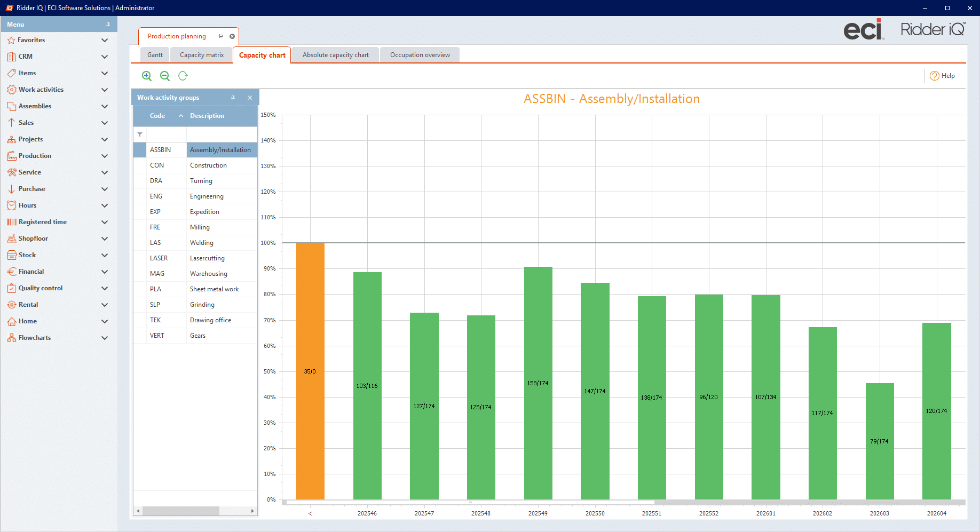
Task: Click the refresh chart icon
Action: [x=183, y=76]
